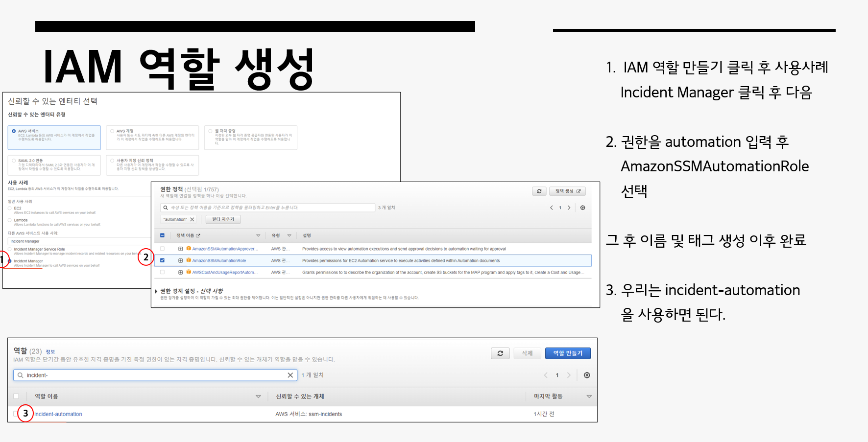This screenshot has height=442, width=868.
Task: Click the refresh icon in roles list panel
Action: point(500,353)
